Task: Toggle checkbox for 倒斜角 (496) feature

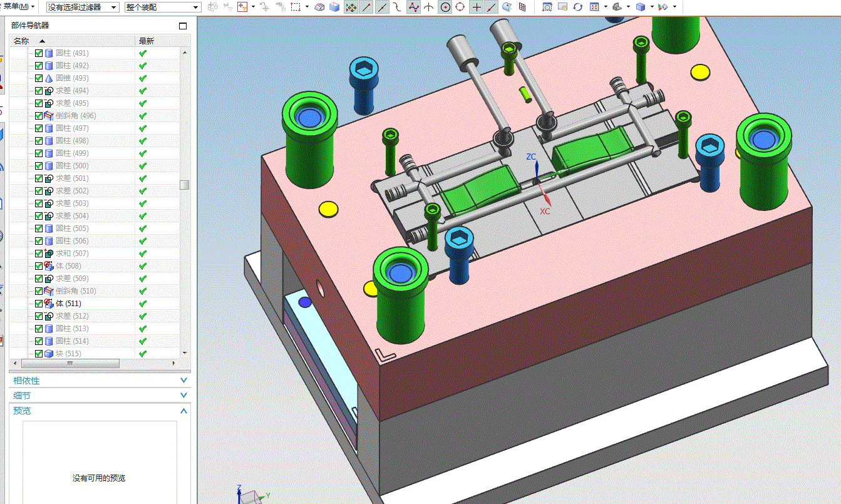Action: pyautogui.click(x=39, y=116)
